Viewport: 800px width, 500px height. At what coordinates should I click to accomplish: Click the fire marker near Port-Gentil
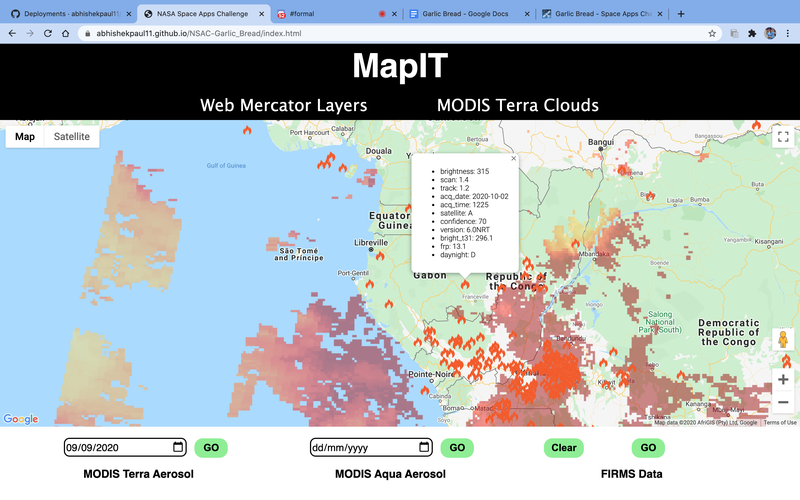[x=369, y=284]
